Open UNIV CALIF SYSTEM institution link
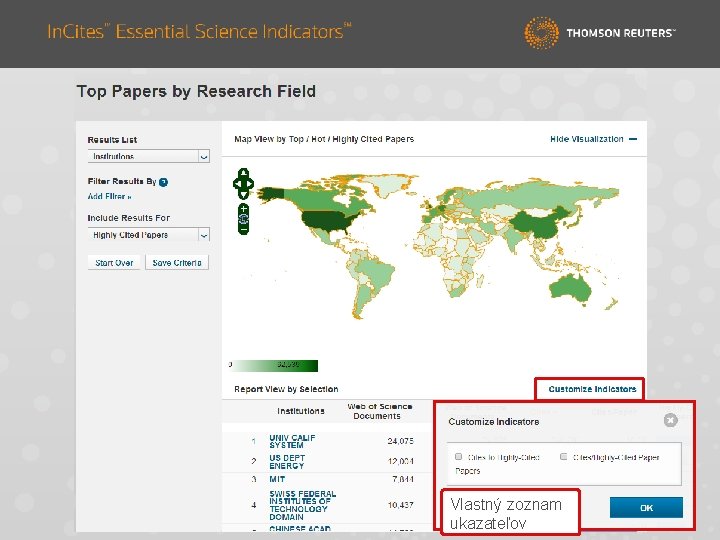The image size is (720, 540). [292, 441]
